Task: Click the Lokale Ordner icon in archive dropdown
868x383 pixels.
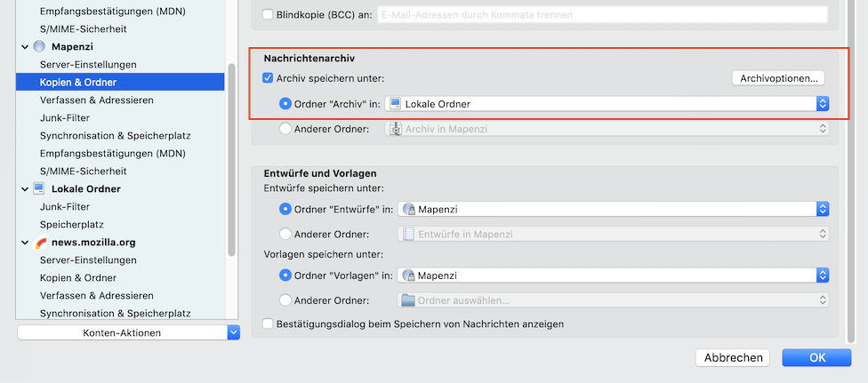Action: tap(396, 104)
